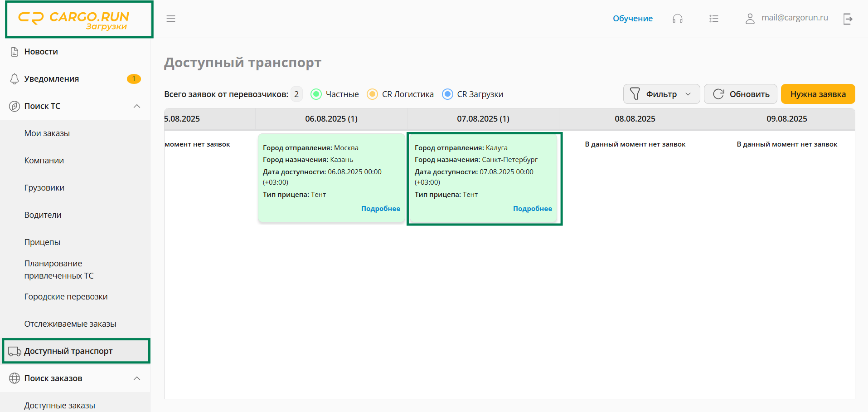Click the logout icon
This screenshot has height=412, width=868.
coord(848,19)
